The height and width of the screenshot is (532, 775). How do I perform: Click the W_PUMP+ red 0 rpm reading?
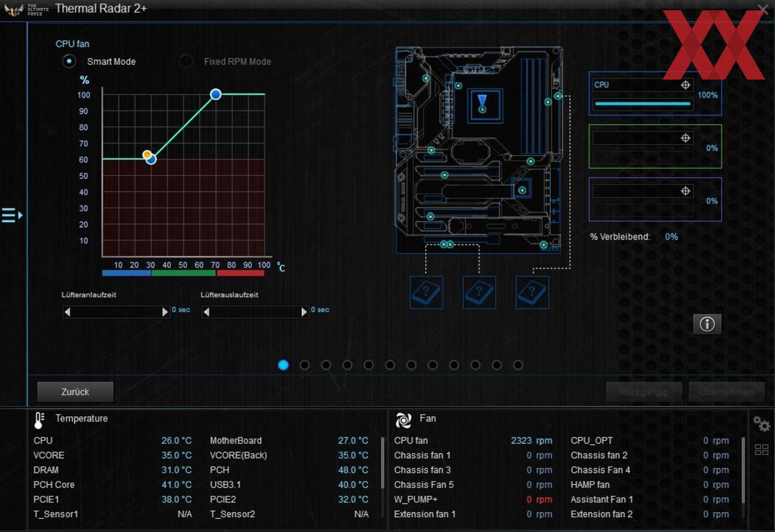(x=539, y=500)
